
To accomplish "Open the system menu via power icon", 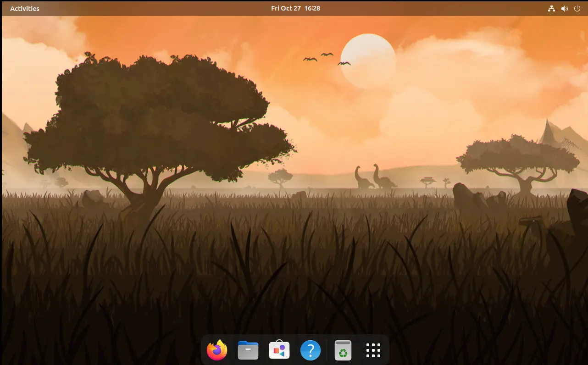I will 577,9.
